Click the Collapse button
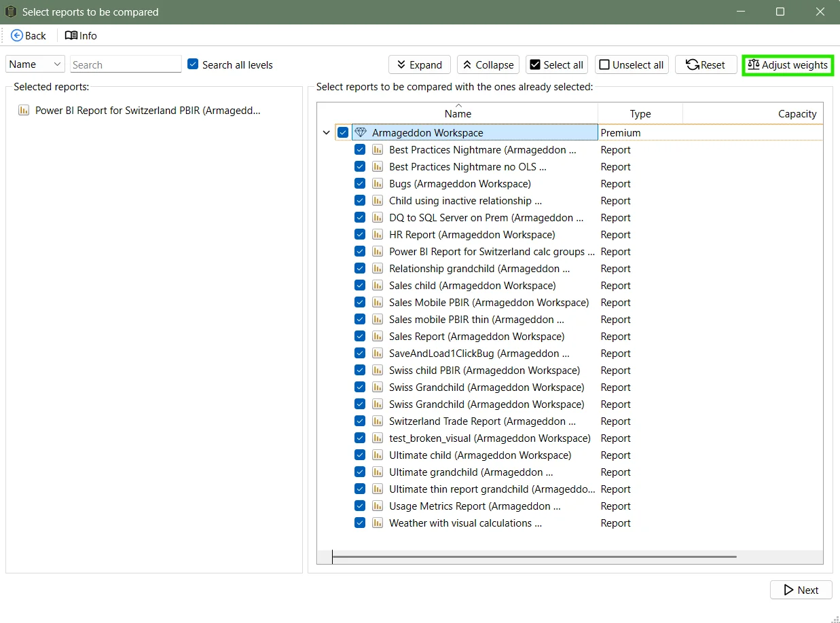The width and height of the screenshot is (840, 623). pos(488,64)
